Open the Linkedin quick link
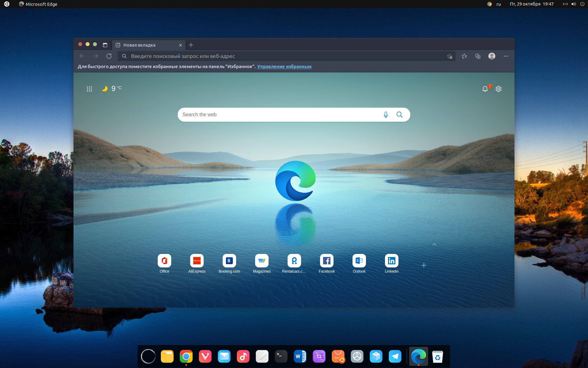The image size is (588, 368). click(x=392, y=264)
